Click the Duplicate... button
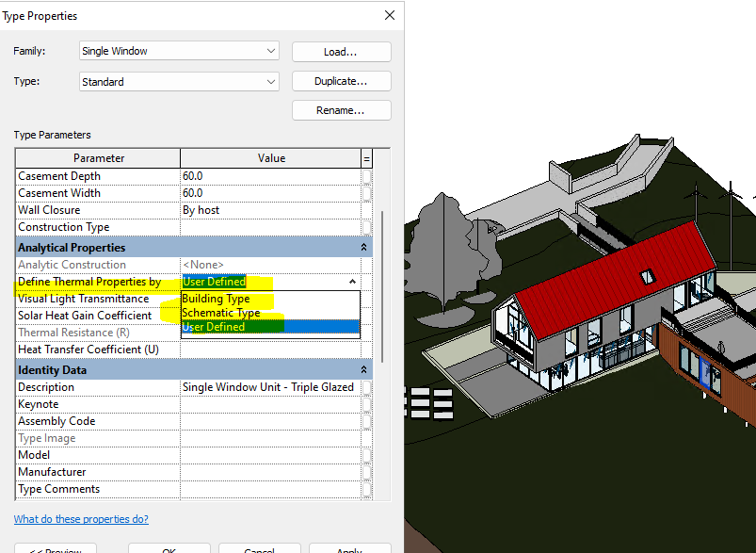 coord(341,81)
